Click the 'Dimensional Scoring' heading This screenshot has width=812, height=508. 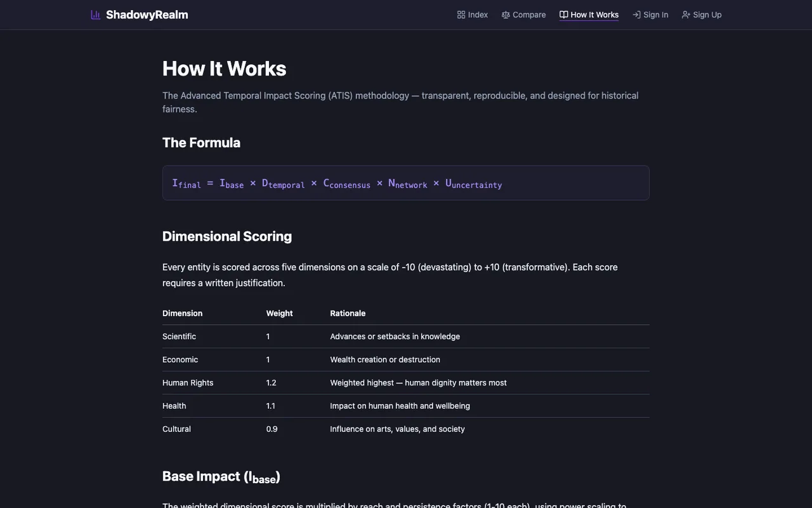click(227, 236)
